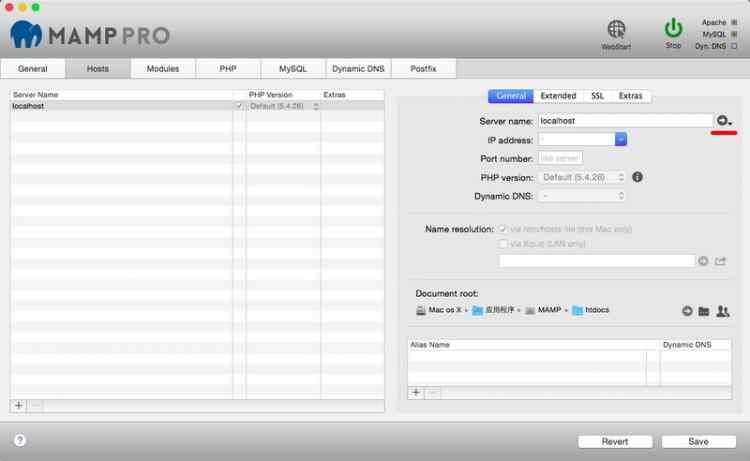Select General host sub-tab
Viewport: 750px width, 461px height.
pos(510,96)
